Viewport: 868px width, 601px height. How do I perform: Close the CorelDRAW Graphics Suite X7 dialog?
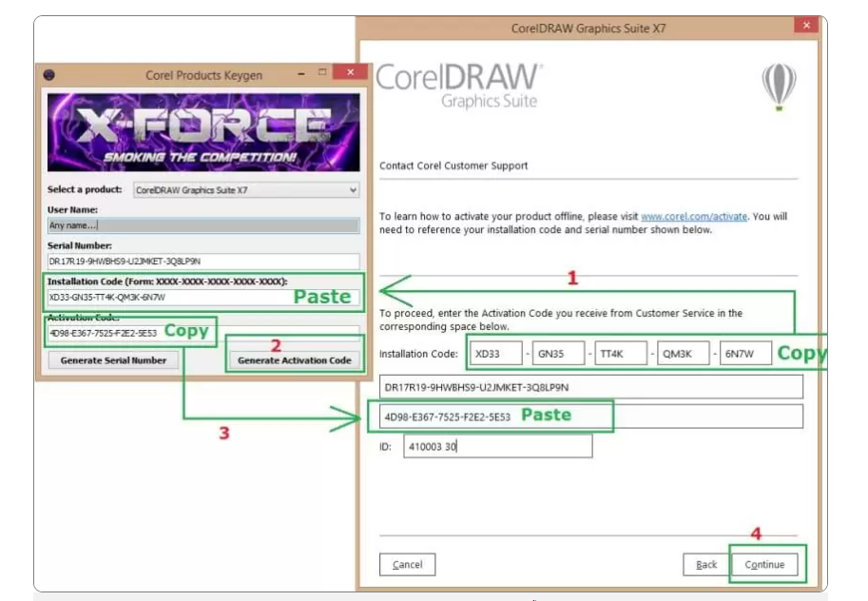tap(806, 26)
